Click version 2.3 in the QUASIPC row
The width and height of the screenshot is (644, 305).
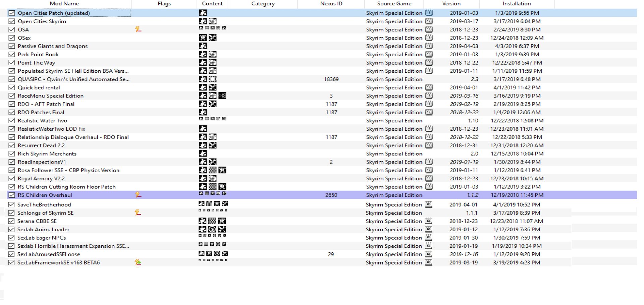[x=474, y=79]
